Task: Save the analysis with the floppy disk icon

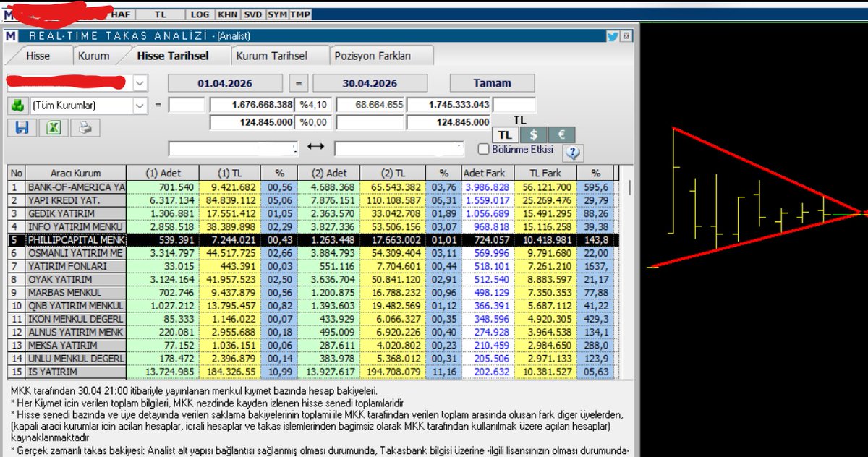Action: [x=21, y=129]
